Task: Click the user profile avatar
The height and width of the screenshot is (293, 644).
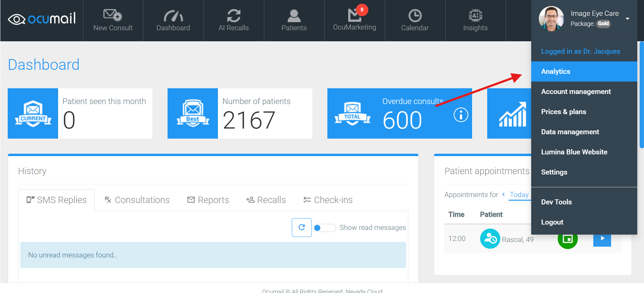Action: pyautogui.click(x=551, y=19)
